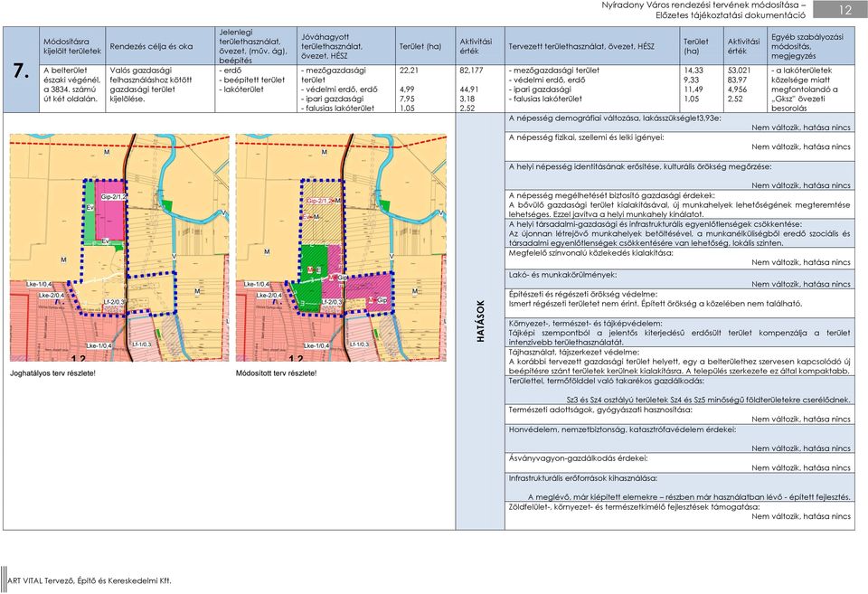Click the heading 'A helyi népesség identitásának erősítése'

pyautogui.click(x=639, y=166)
